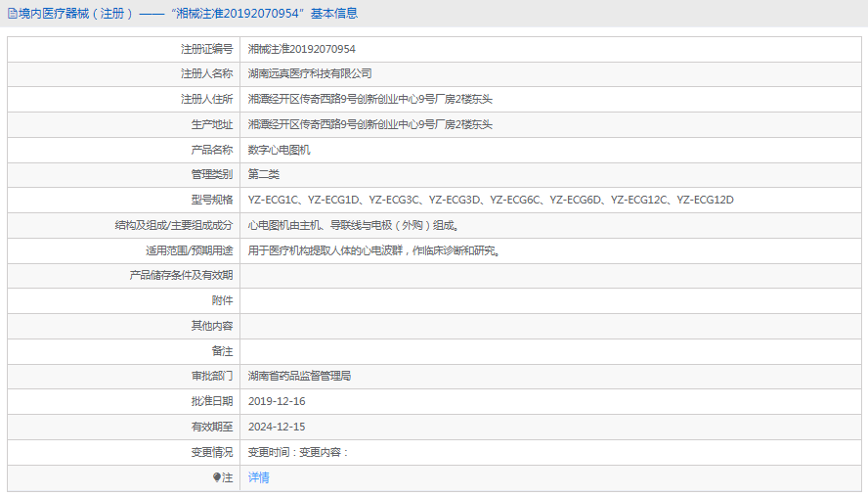Select the YZ-ECG1C model list value
This screenshot has height=497, width=868.
pos(491,200)
